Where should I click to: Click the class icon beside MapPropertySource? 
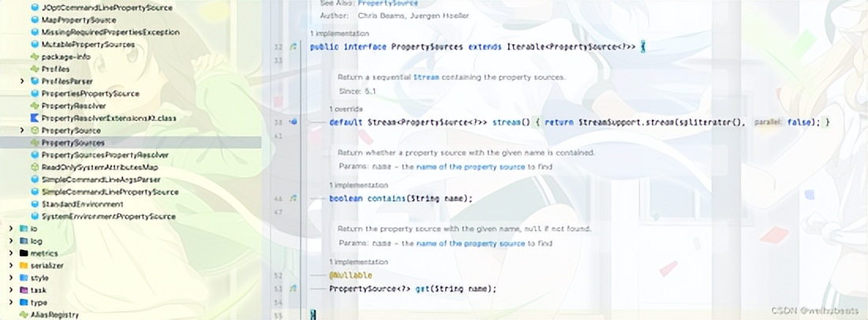[x=35, y=20]
